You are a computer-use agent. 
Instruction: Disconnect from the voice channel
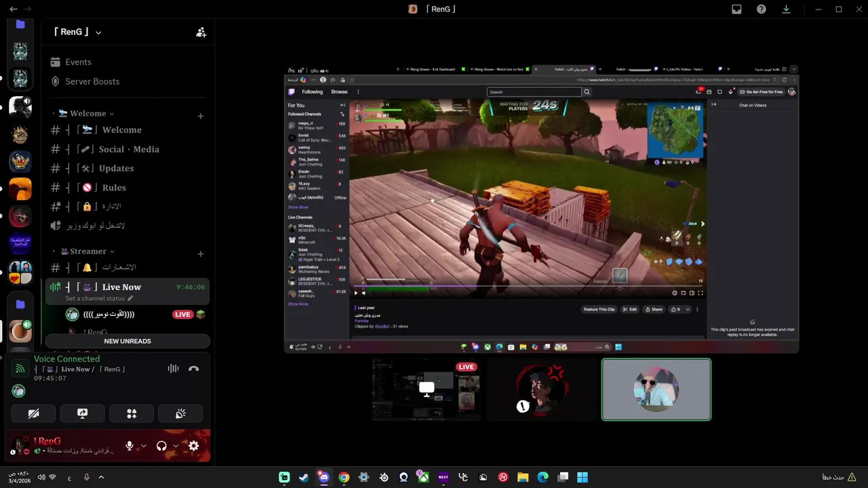[x=194, y=369]
